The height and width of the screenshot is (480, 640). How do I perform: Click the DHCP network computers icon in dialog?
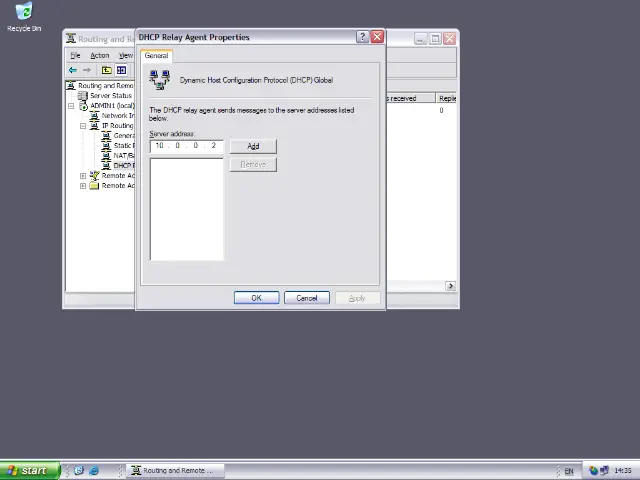160,80
